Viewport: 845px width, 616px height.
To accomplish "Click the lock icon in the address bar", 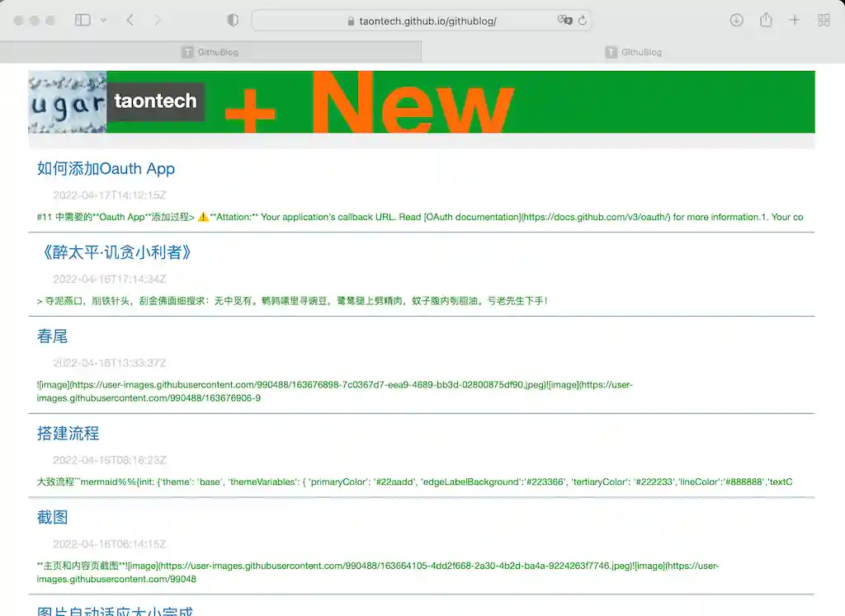I will tap(351, 21).
